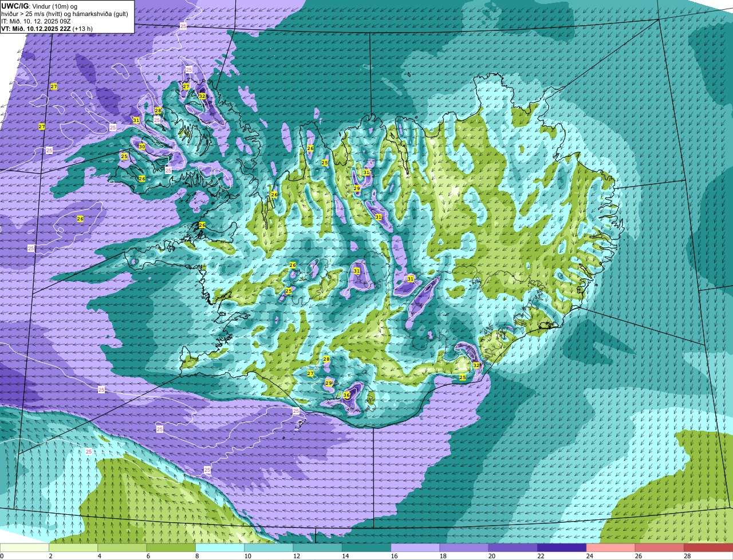Pick the light turquoise 10–12 scale swatch

[x=269, y=548]
